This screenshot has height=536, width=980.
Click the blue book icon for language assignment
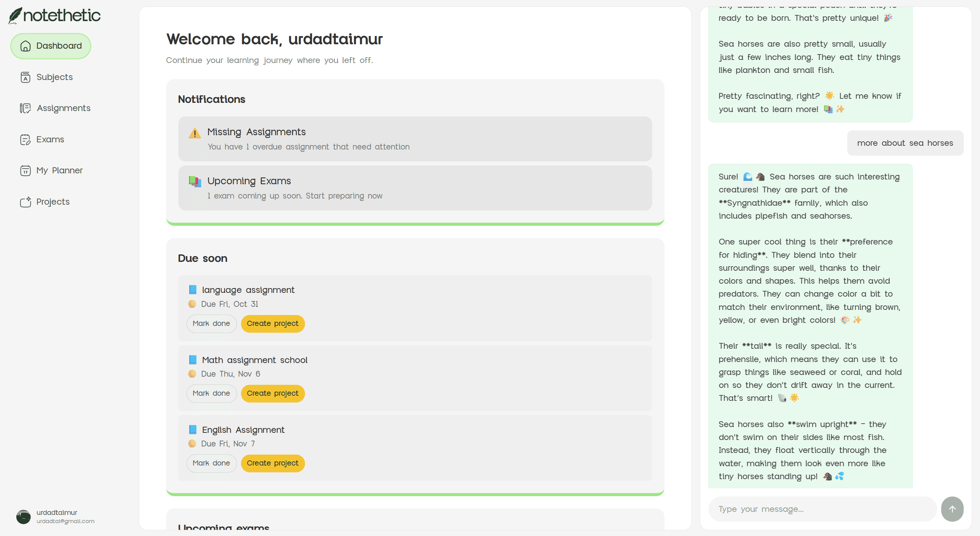[x=193, y=290]
